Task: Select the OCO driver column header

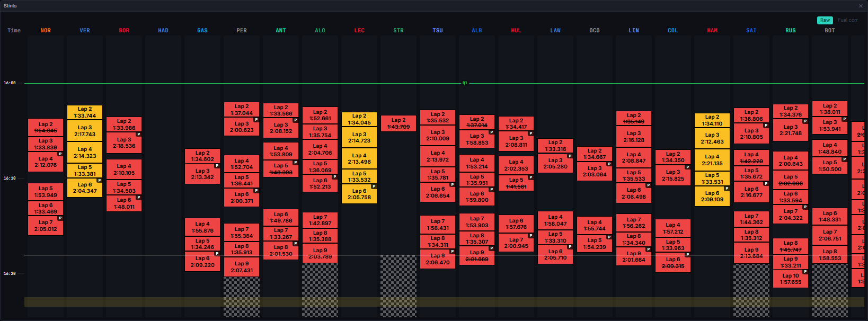Action: point(595,31)
